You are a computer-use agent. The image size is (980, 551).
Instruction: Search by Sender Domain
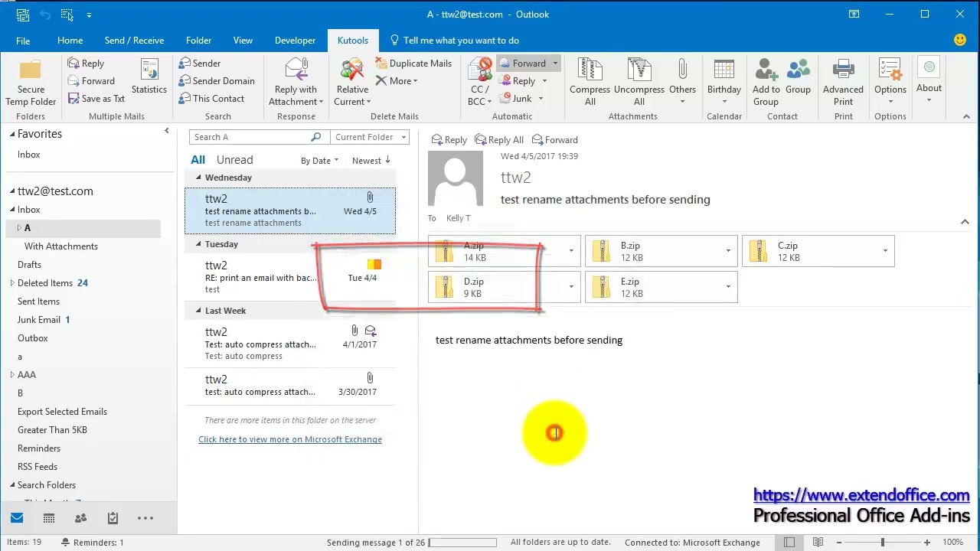[217, 81]
